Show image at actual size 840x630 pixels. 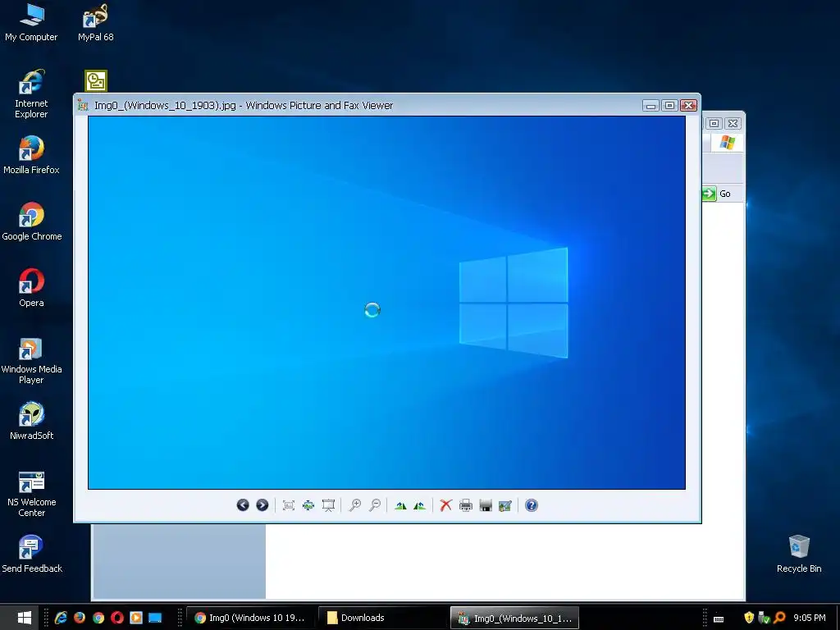click(308, 505)
